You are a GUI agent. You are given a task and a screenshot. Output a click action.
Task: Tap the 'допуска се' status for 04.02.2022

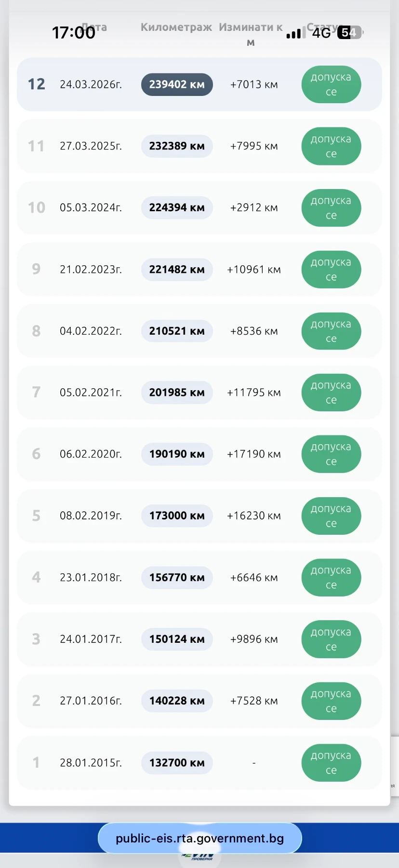(331, 331)
